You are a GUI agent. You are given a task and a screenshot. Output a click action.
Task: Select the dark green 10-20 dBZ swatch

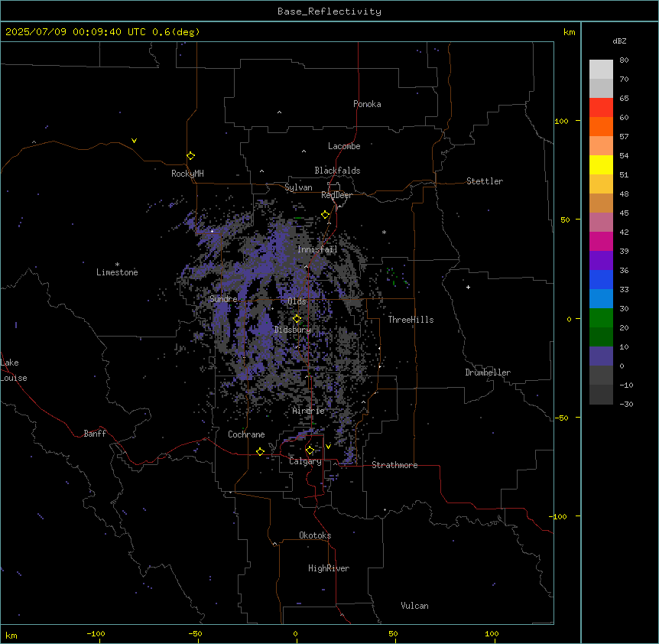coord(601,337)
